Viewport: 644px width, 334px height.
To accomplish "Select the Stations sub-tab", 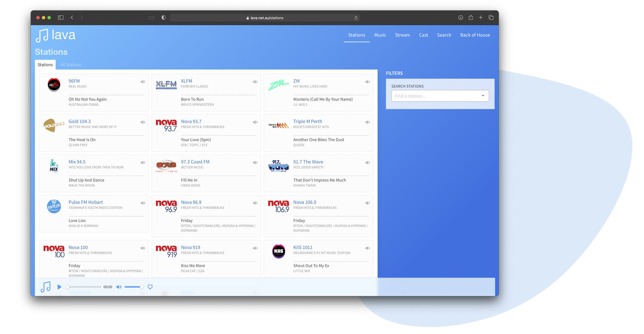I will 45,65.
